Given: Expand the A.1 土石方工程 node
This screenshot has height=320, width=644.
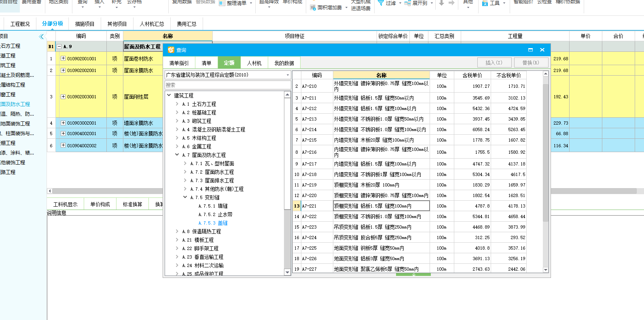Looking at the screenshot, I should (177, 104).
